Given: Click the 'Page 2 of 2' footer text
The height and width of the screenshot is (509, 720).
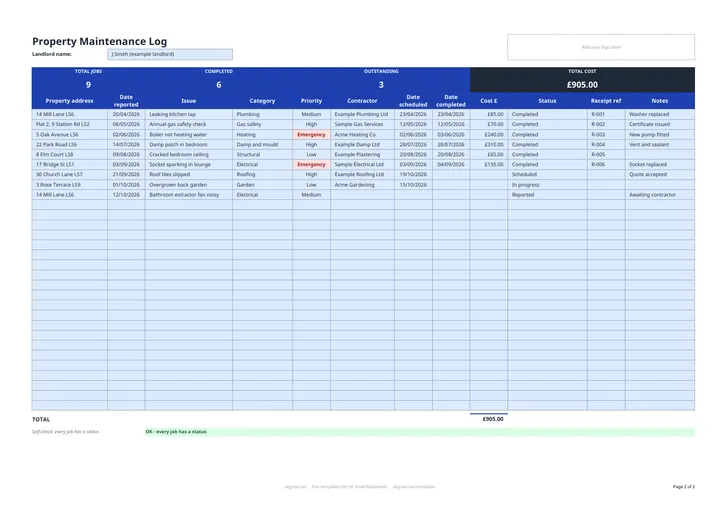Looking at the screenshot, I should [x=684, y=486].
